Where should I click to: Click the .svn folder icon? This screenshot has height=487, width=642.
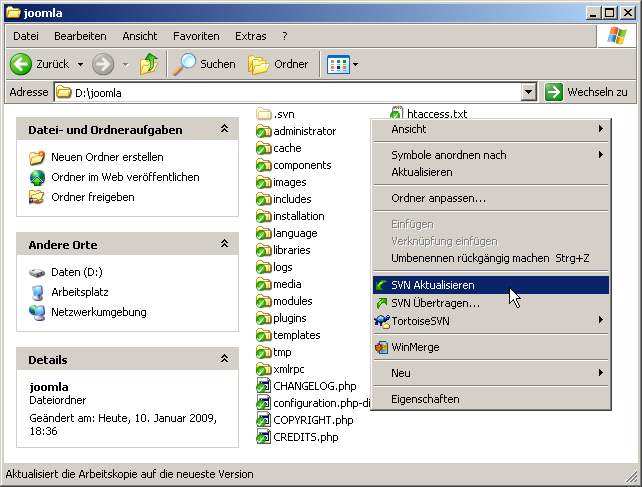pos(264,113)
